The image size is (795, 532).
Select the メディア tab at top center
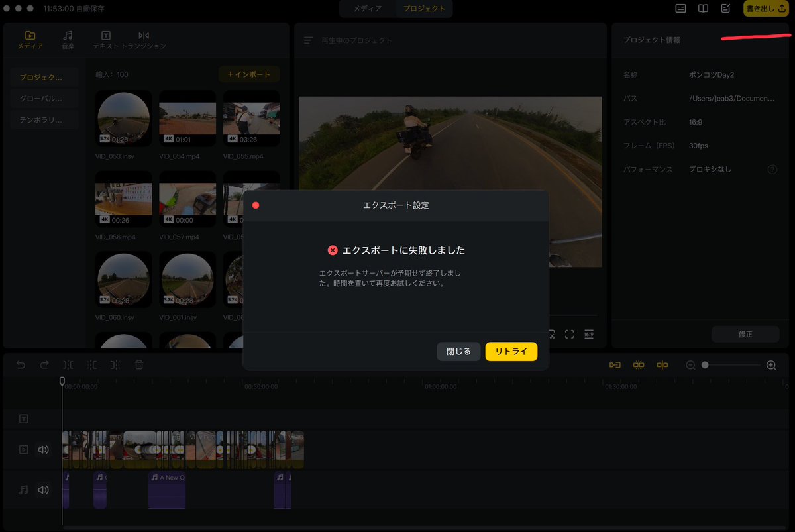click(x=367, y=9)
